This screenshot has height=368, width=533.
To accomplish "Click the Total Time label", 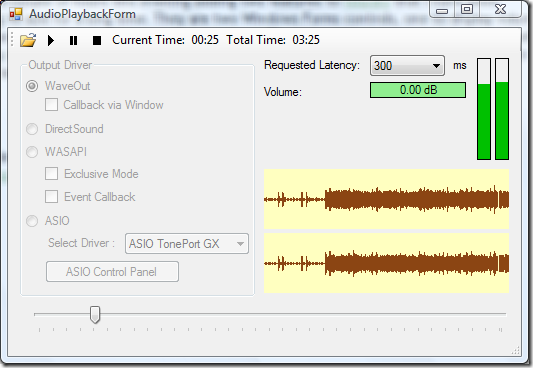I will 256,40.
